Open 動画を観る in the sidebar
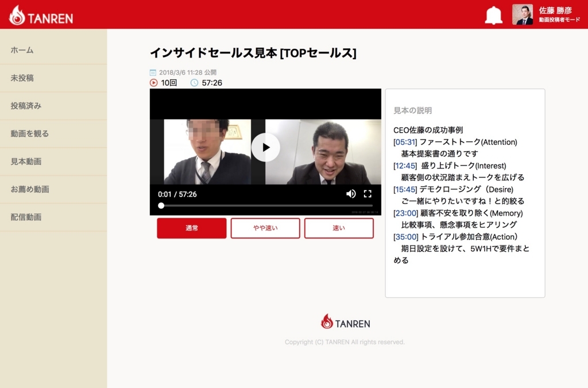Screen dimensions: 588x388 53,133
